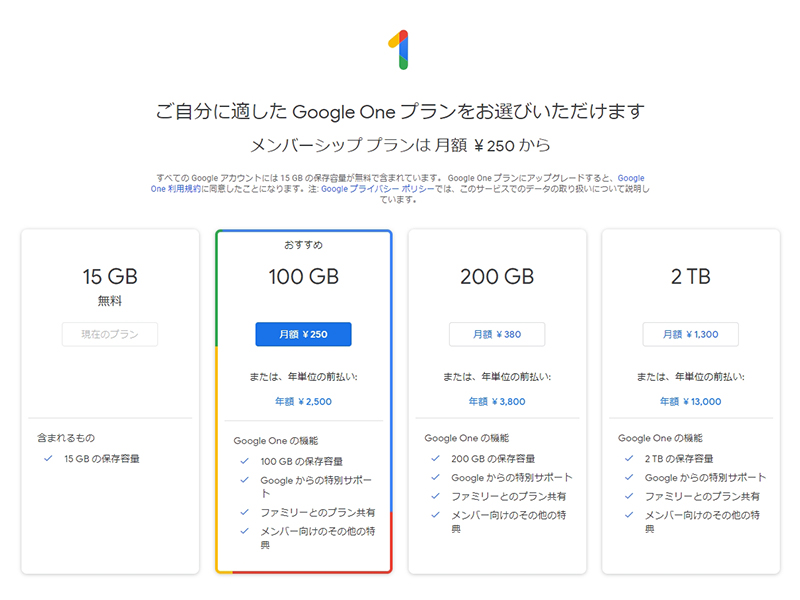Click checkmark beside 200 GB plan's ファミリーとのプラン共有
Viewport: 800px width, 600px height.
(x=435, y=496)
